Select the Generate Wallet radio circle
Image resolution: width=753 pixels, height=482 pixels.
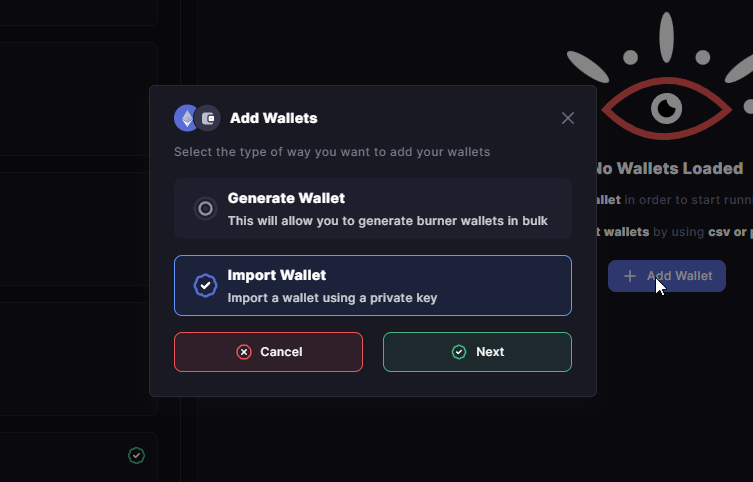(206, 208)
